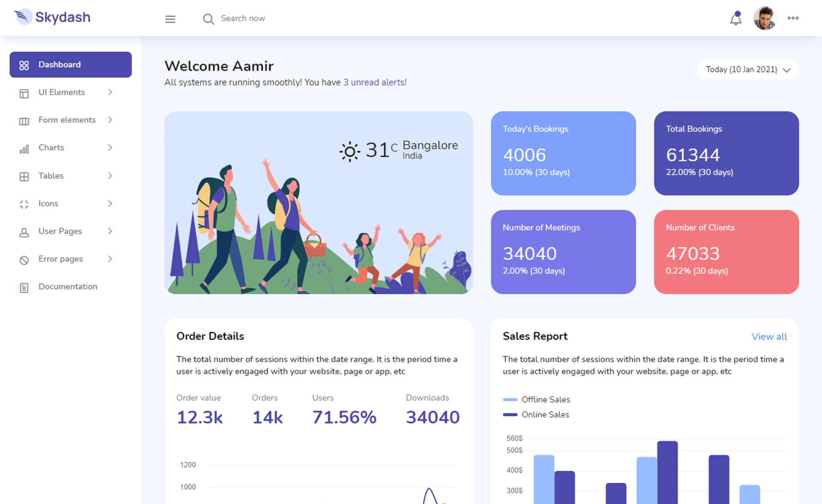This screenshot has width=822, height=504.
Task: Click the Skydash logo
Action: tap(52, 17)
